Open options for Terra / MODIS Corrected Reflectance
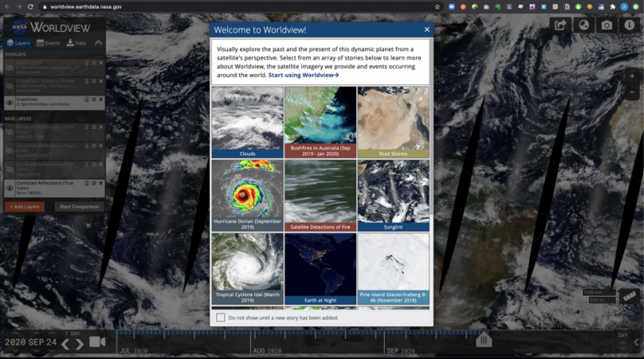Image resolution: width=644 pixels, height=359 pixels. coord(94,183)
